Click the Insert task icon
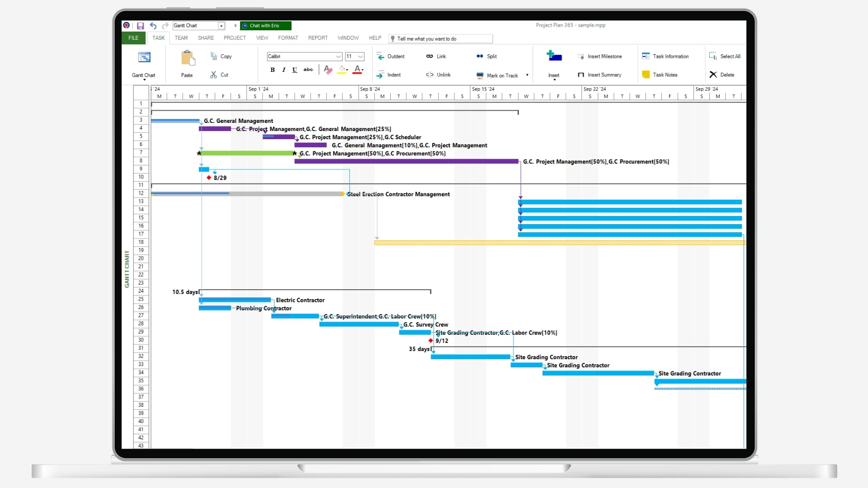The height and width of the screenshot is (488, 868). pyautogui.click(x=554, y=56)
